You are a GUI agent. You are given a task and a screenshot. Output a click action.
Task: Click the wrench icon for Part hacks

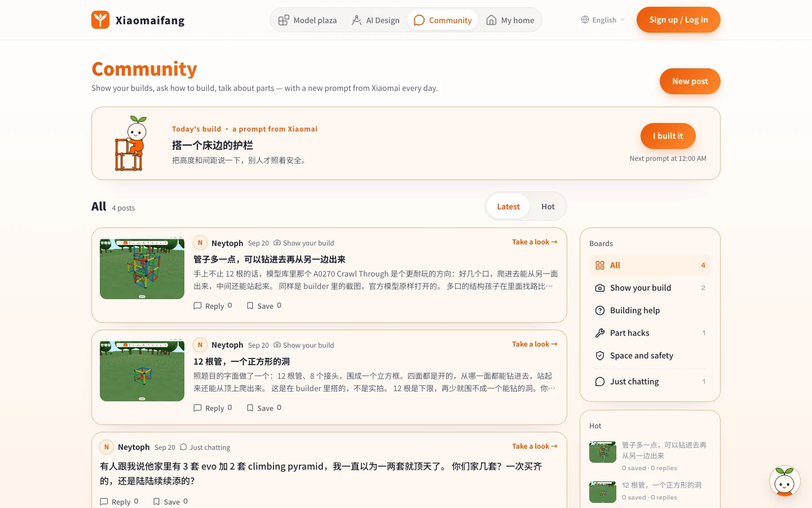tap(600, 333)
